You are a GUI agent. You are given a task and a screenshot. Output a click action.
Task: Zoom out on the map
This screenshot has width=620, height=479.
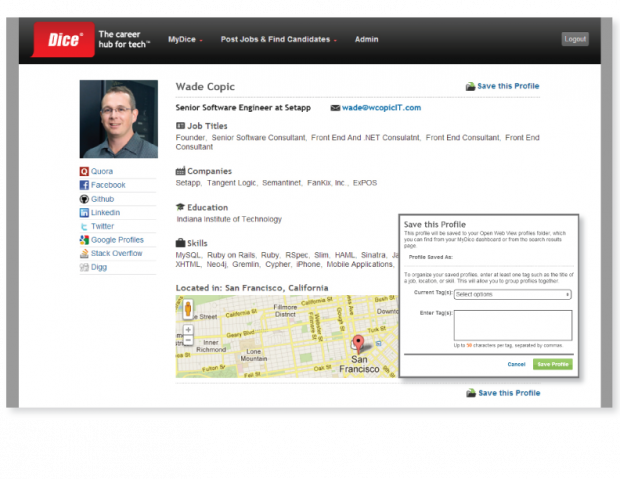point(188,340)
